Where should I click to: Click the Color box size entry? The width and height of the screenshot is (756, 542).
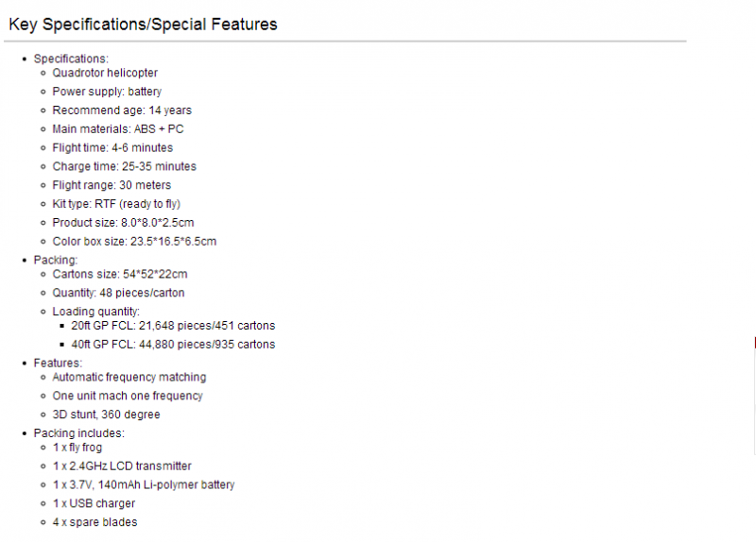134,242
